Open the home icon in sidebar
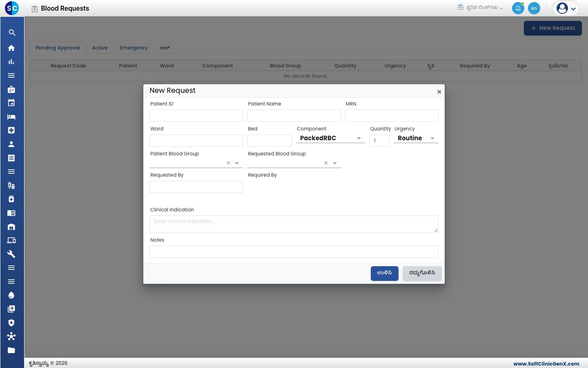Screen dimensions: 588x368 11,48
